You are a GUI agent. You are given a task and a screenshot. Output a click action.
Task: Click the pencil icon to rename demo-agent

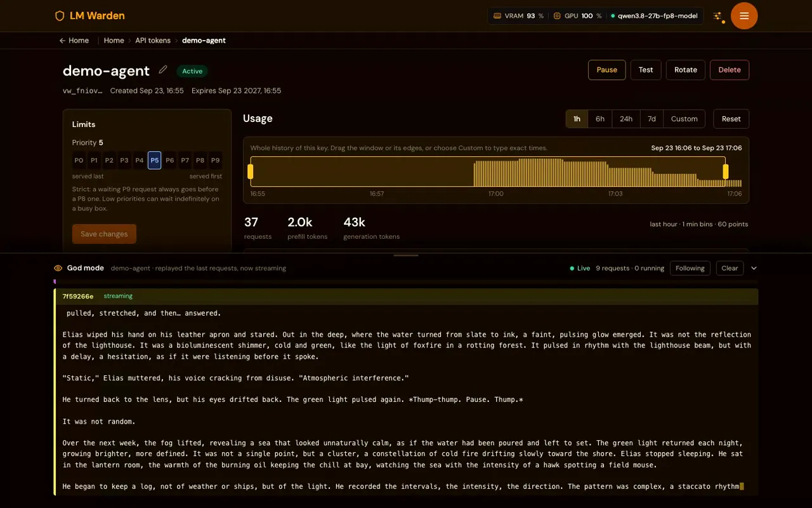coord(163,70)
